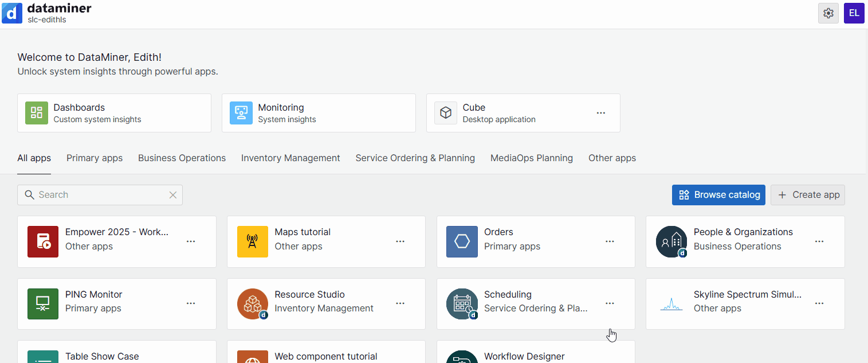Image resolution: width=868 pixels, height=363 pixels.
Task: Click the Dashboards grid icon
Action: point(36,112)
